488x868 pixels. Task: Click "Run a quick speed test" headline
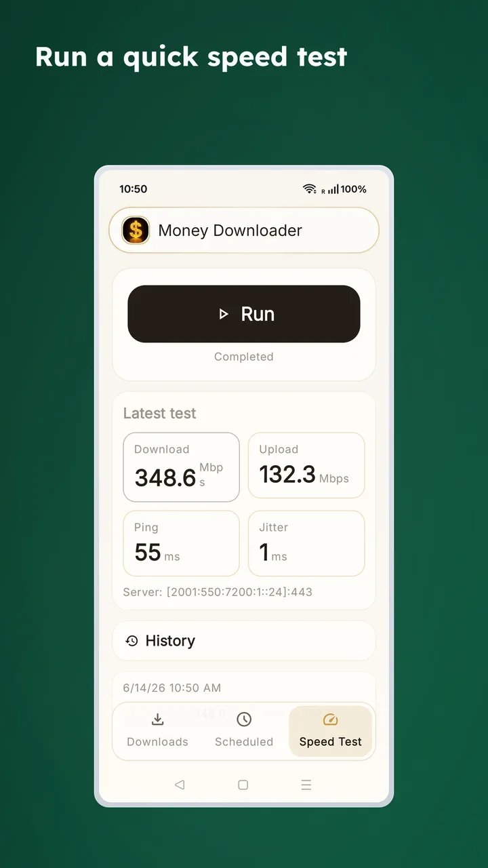pyautogui.click(x=191, y=57)
